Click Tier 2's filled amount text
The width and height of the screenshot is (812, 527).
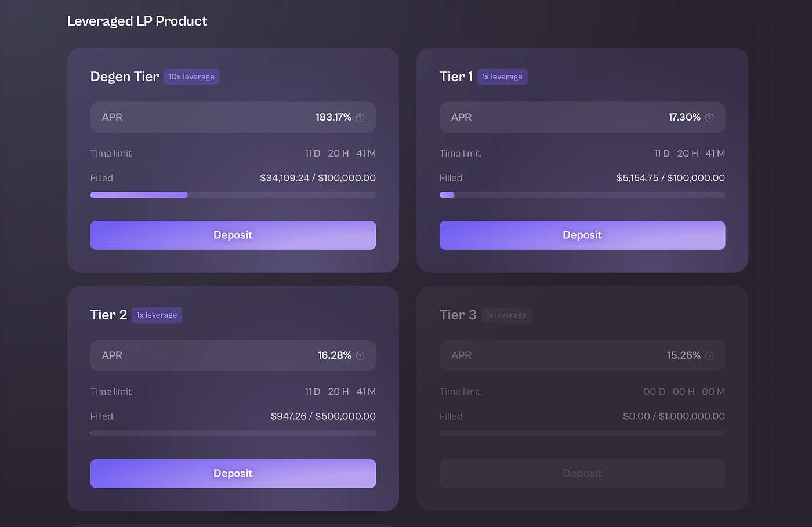point(323,416)
